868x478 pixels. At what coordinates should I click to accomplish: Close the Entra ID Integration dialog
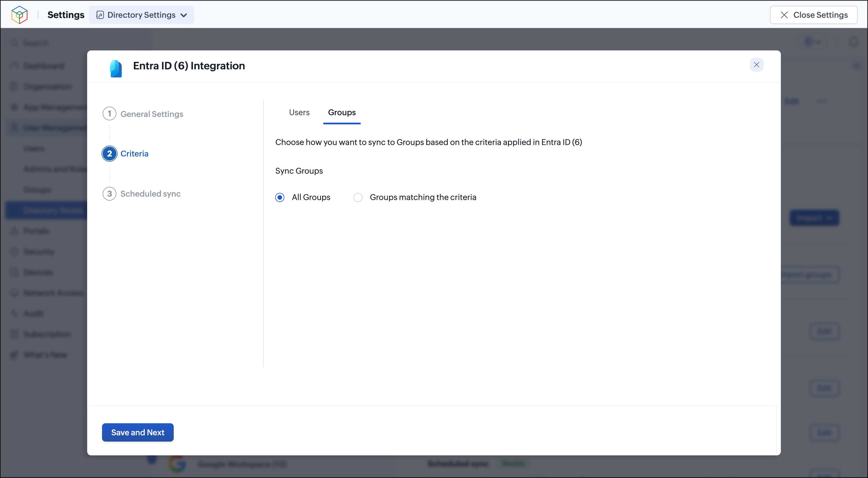[756, 65]
